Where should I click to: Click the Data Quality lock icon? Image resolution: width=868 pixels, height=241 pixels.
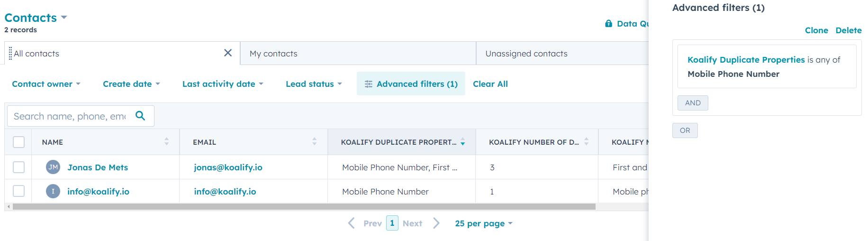[608, 24]
